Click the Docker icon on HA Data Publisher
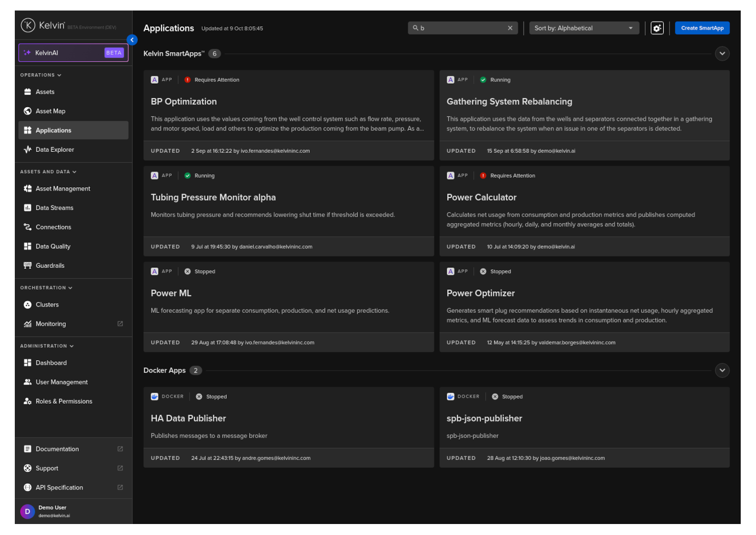The height and width of the screenshot is (535, 756). [x=155, y=396]
